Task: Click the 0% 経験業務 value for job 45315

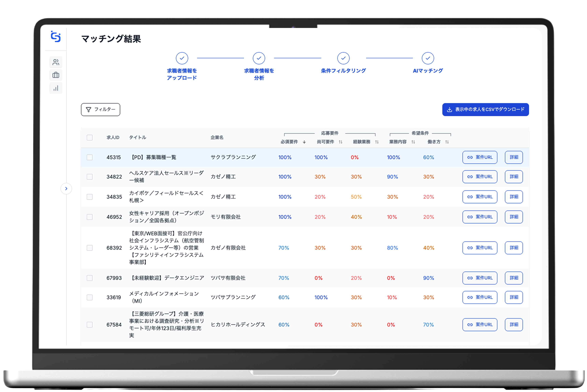Action: (354, 157)
